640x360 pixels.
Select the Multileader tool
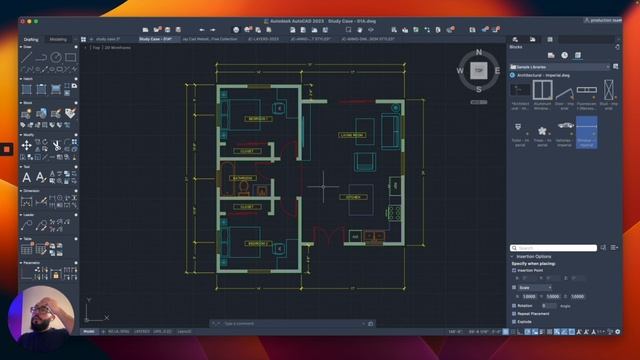pyautogui.click(x=27, y=225)
